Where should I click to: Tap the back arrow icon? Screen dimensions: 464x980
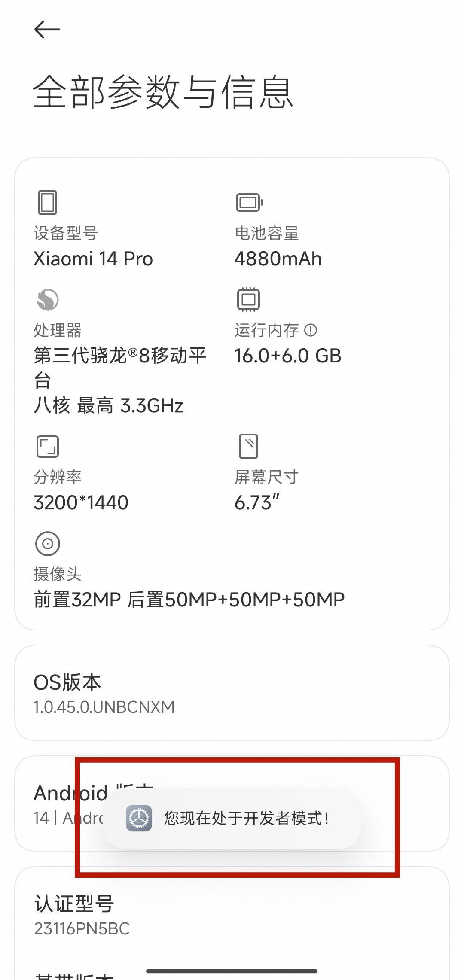(x=47, y=30)
